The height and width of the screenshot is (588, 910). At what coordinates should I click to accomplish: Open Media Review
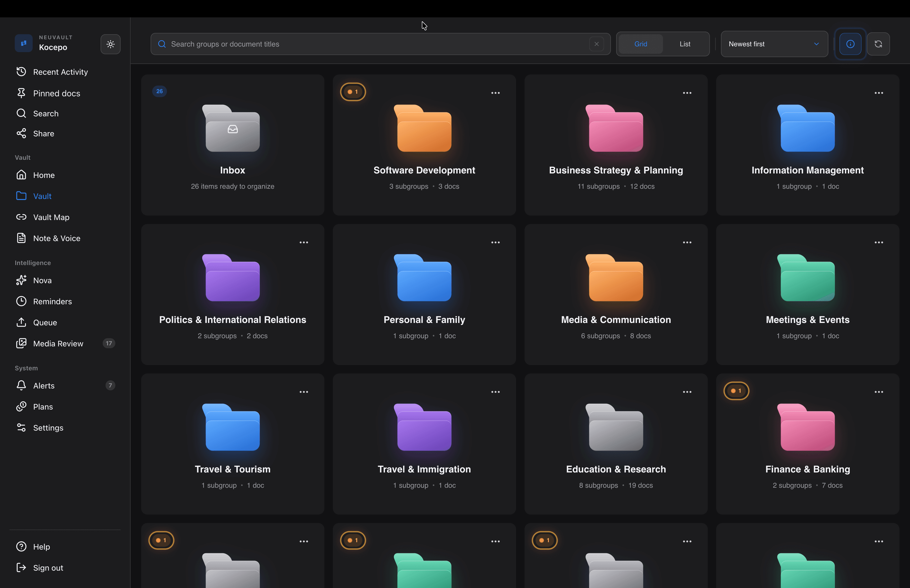[x=65, y=343]
